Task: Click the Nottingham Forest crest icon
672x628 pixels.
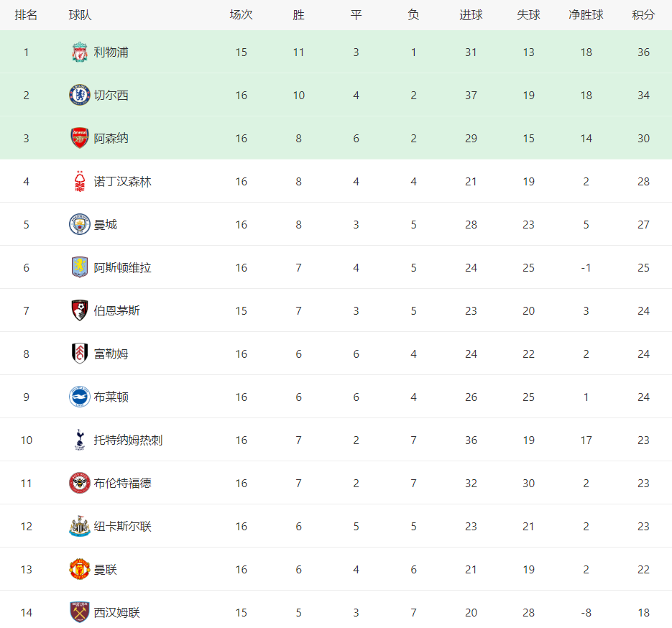Action: tap(79, 181)
